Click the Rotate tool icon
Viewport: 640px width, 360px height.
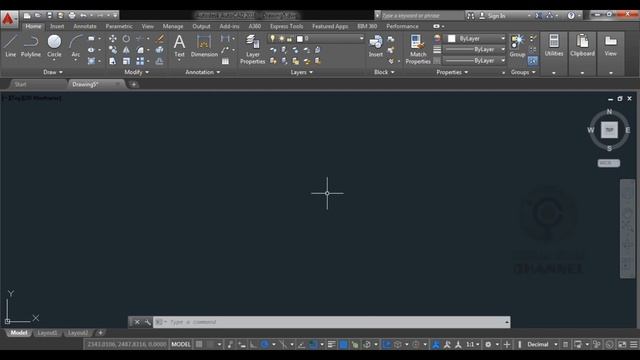(x=126, y=38)
